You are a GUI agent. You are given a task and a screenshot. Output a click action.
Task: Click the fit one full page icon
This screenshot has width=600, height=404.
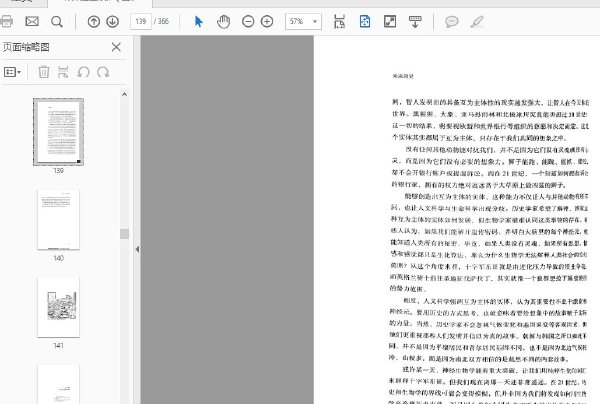coord(365,21)
